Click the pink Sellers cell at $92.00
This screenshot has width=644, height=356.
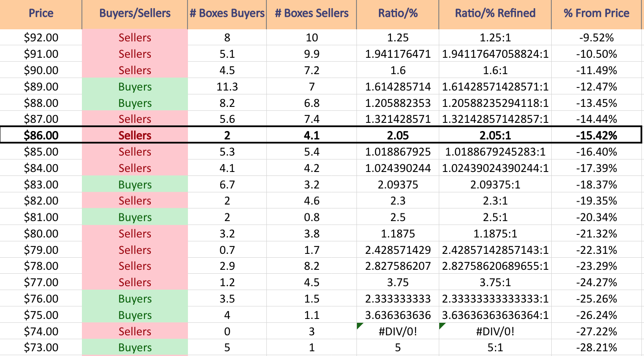tap(135, 37)
